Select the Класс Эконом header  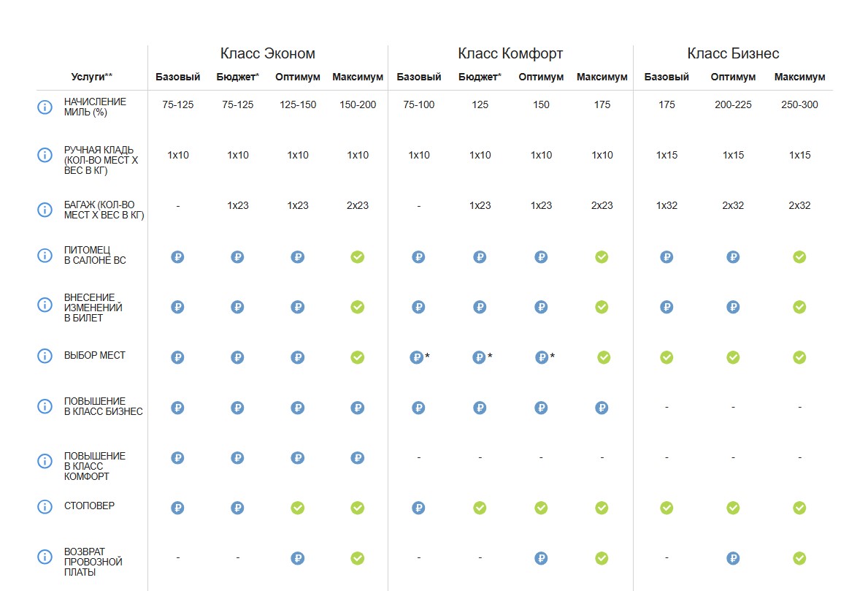click(x=268, y=54)
